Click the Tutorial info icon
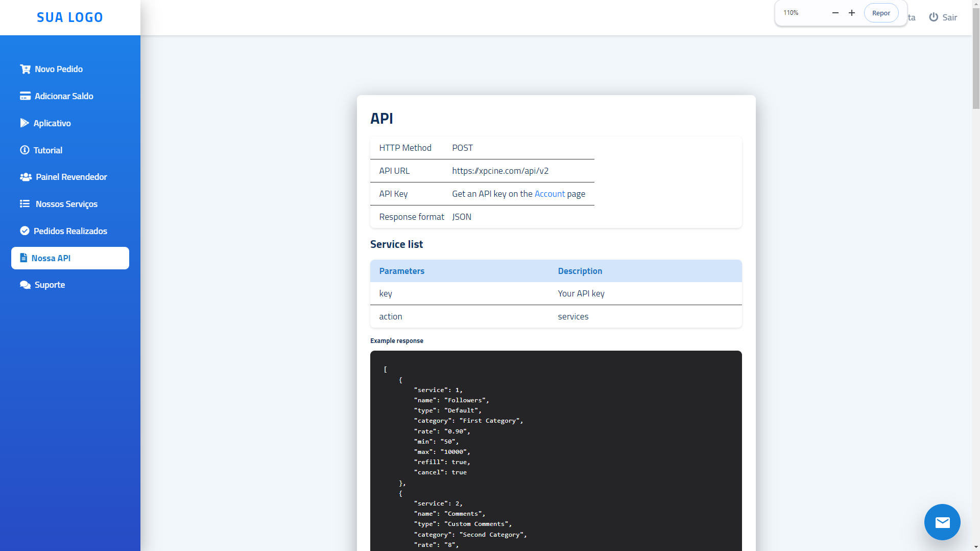The height and width of the screenshot is (551, 980). [x=25, y=150]
